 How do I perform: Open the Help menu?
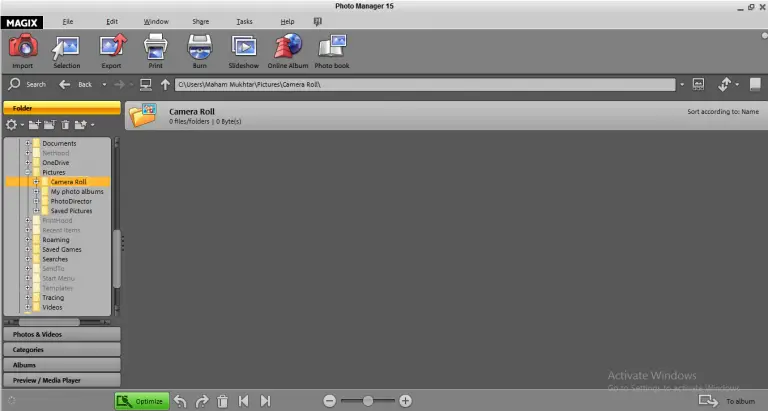tap(288, 22)
